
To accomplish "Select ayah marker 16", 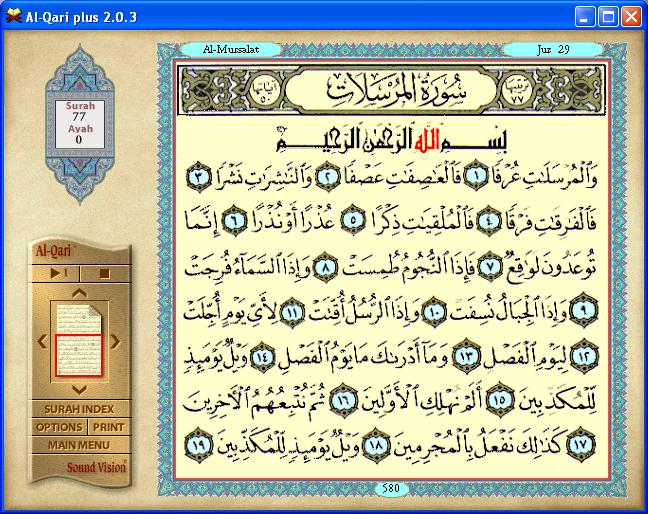I will [x=344, y=400].
